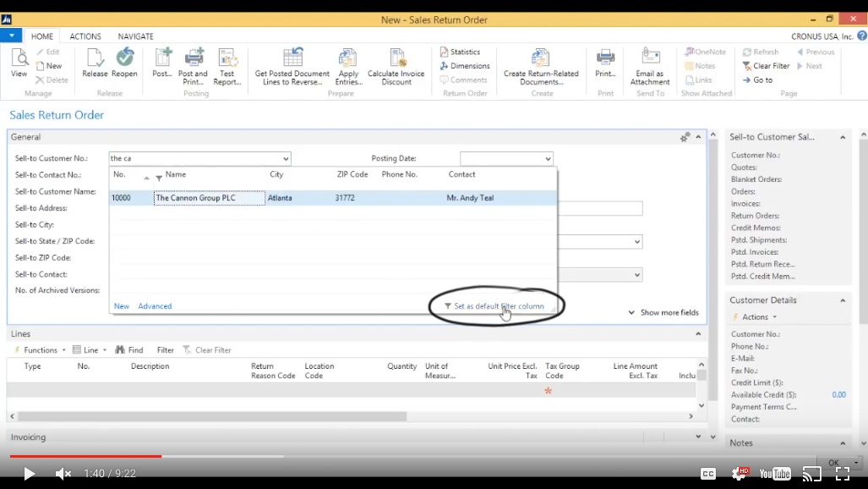868x489 pixels.
Task: Collapse the General FastTab
Action: tap(699, 137)
